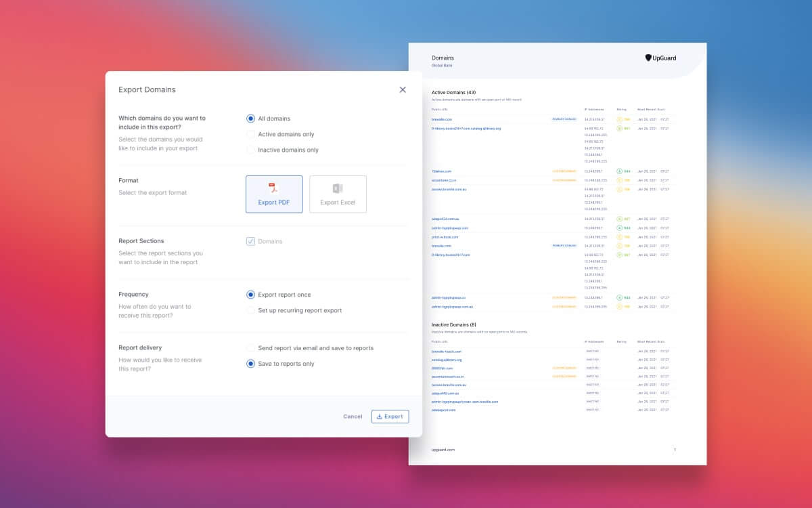Select the Export Excel format card

coord(338,194)
